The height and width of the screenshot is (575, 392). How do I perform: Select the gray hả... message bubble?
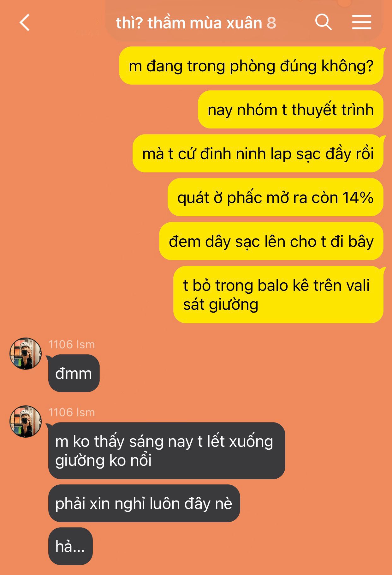(70, 546)
